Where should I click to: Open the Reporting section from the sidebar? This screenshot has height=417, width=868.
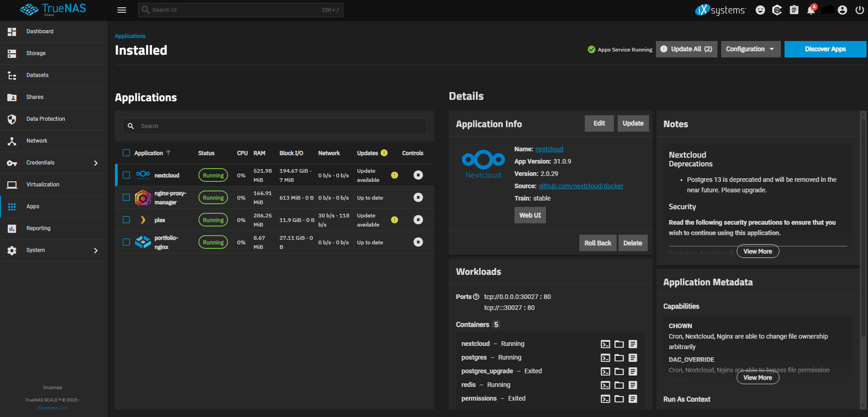38,228
